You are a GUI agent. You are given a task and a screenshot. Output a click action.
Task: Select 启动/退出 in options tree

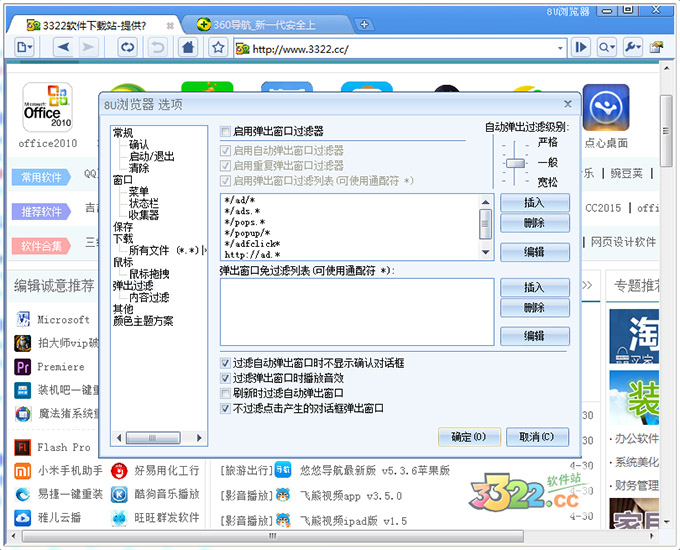(x=152, y=156)
